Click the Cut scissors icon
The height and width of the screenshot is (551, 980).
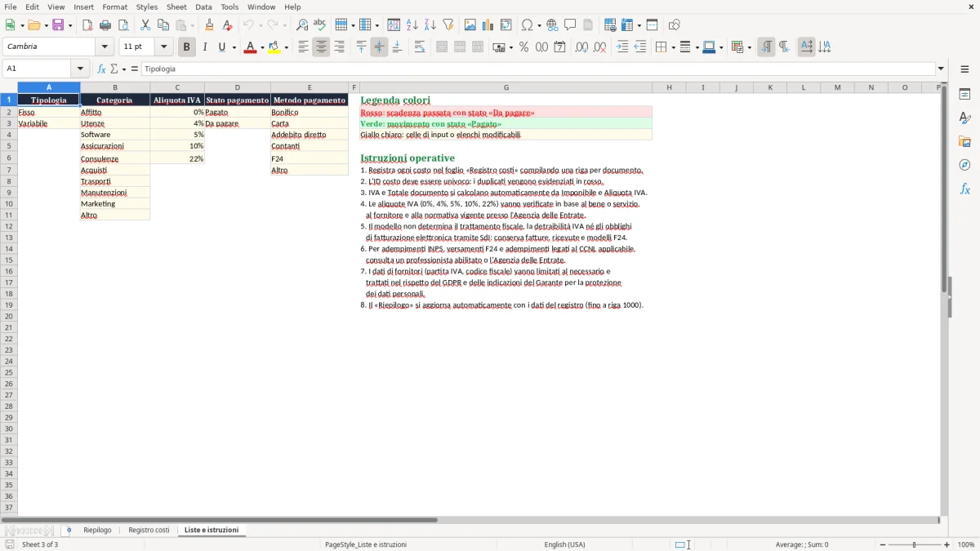tap(145, 25)
